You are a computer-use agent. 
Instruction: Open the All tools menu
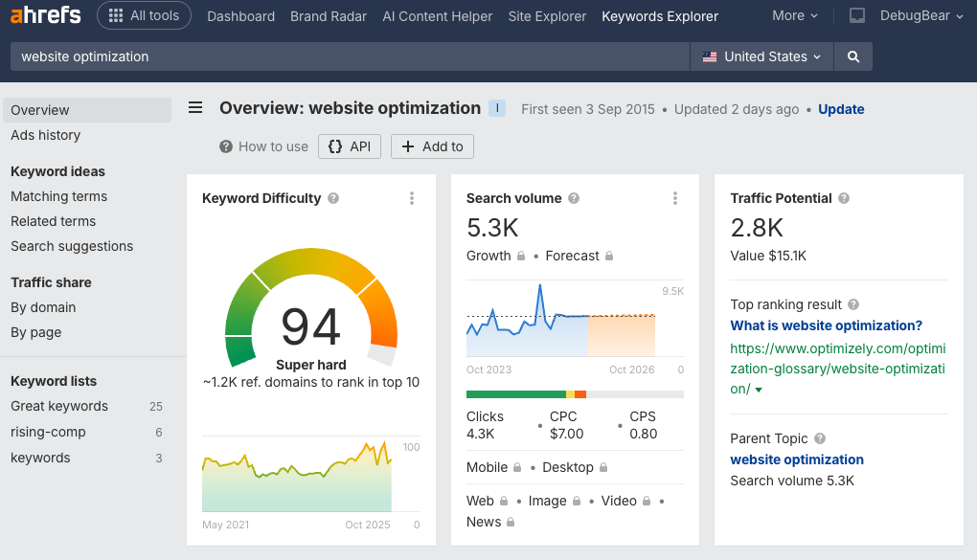click(x=144, y=15)
